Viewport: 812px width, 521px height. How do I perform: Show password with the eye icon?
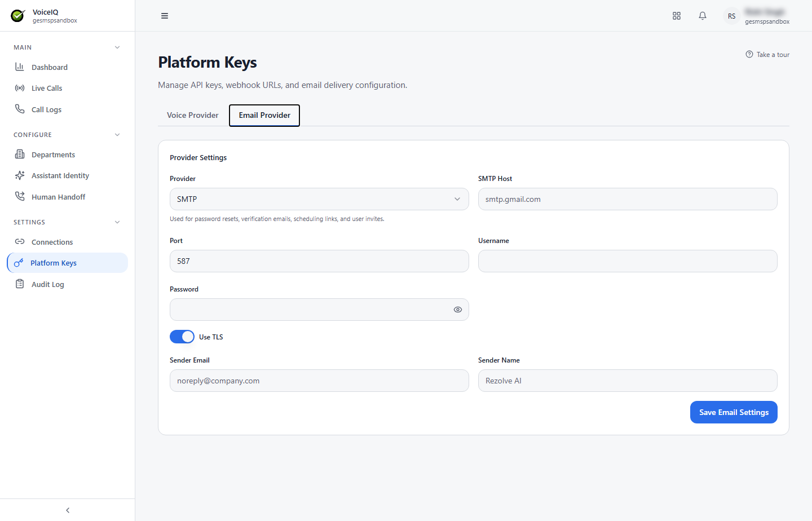pos(458,310)
